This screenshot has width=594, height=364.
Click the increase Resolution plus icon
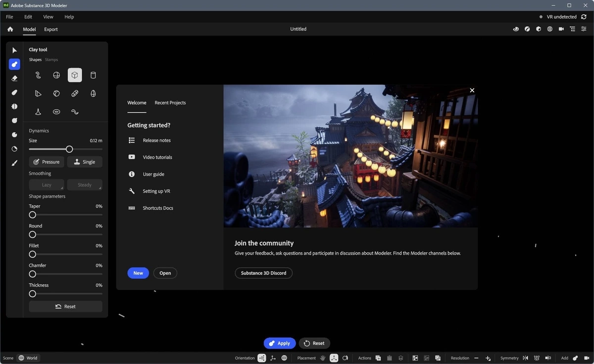pos(488,358)
